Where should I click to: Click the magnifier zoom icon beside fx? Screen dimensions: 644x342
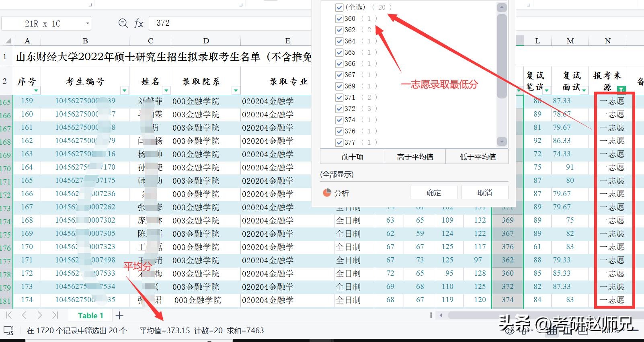(x=123, y=23)
